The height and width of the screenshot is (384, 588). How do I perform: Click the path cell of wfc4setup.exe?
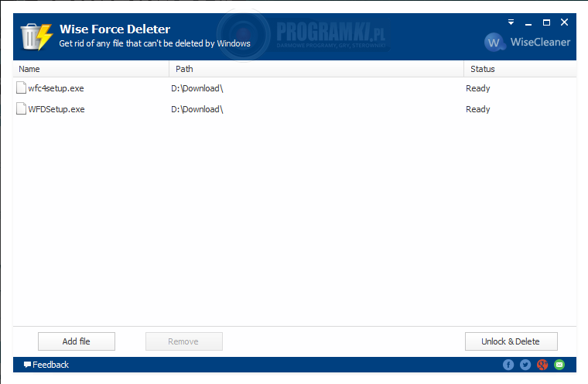tap(197, 88)
